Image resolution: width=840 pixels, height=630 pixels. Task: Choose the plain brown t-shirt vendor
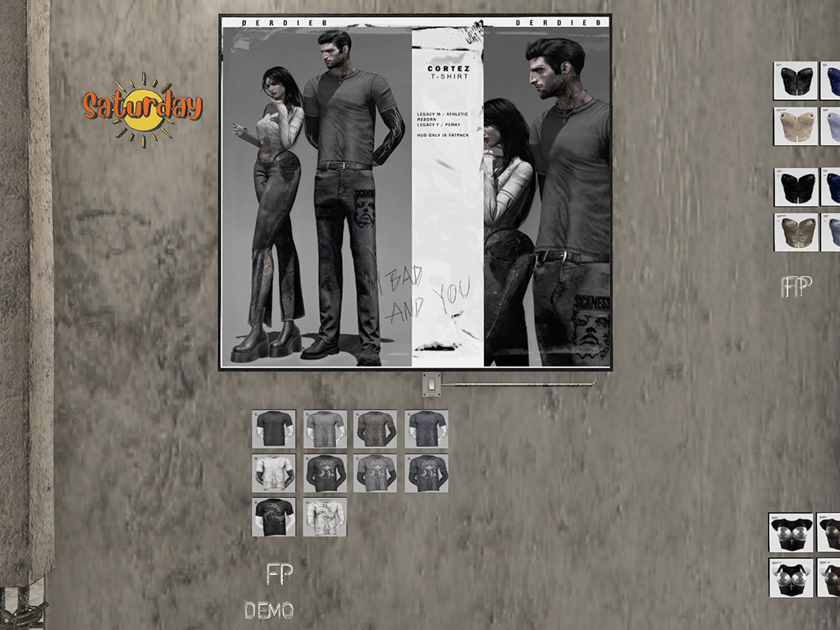point(375,428)
